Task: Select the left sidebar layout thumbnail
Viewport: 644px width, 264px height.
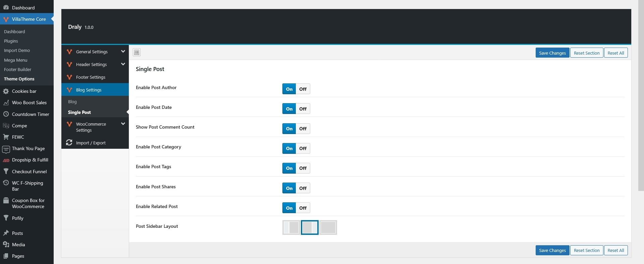Action: 291,227
